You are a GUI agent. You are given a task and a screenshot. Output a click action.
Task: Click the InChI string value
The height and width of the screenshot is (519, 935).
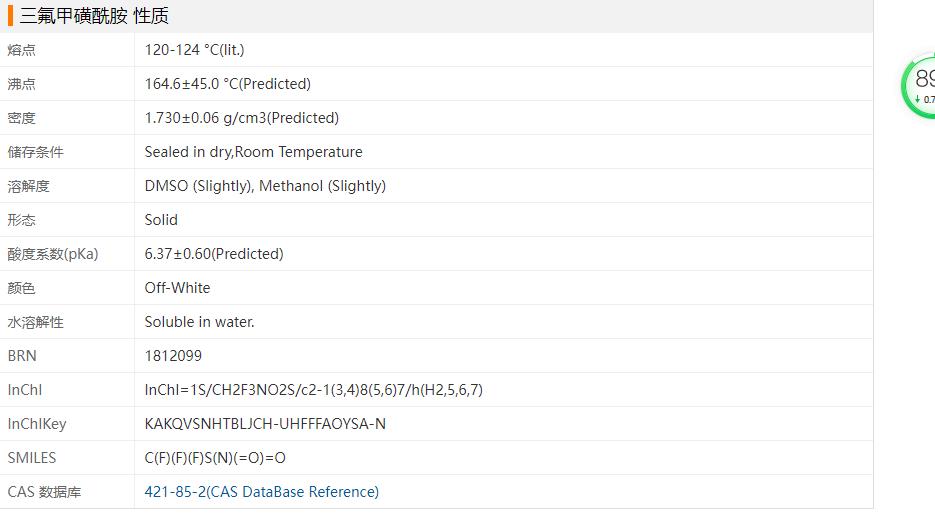(x=313, y=390)
